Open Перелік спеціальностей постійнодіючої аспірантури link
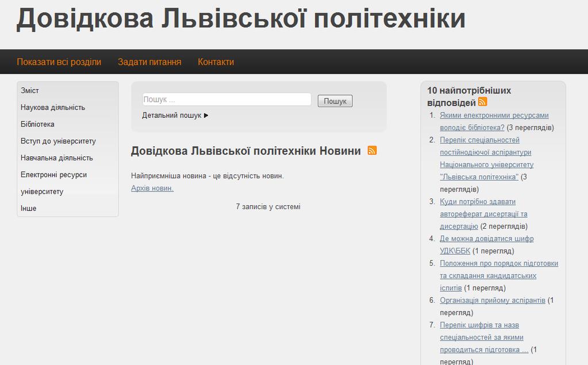Viewport: 588px width, 365px height. coord(487,158)
